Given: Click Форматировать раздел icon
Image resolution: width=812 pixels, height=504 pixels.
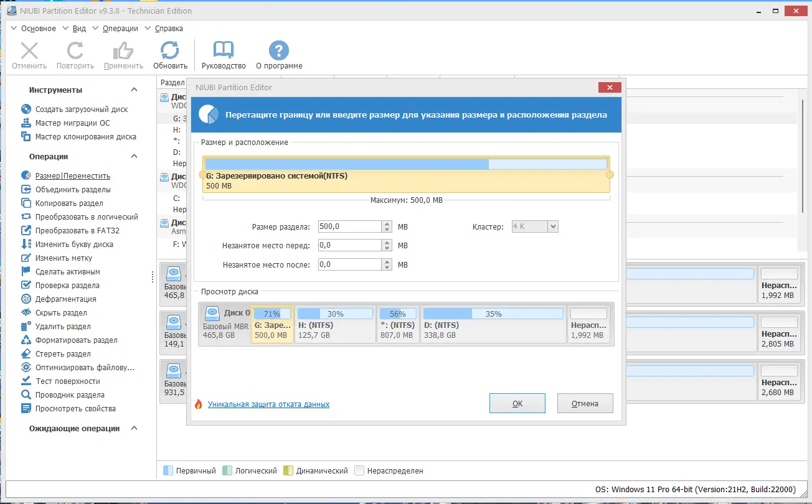Looking at the screenshot, I should (x=26, y=340).
